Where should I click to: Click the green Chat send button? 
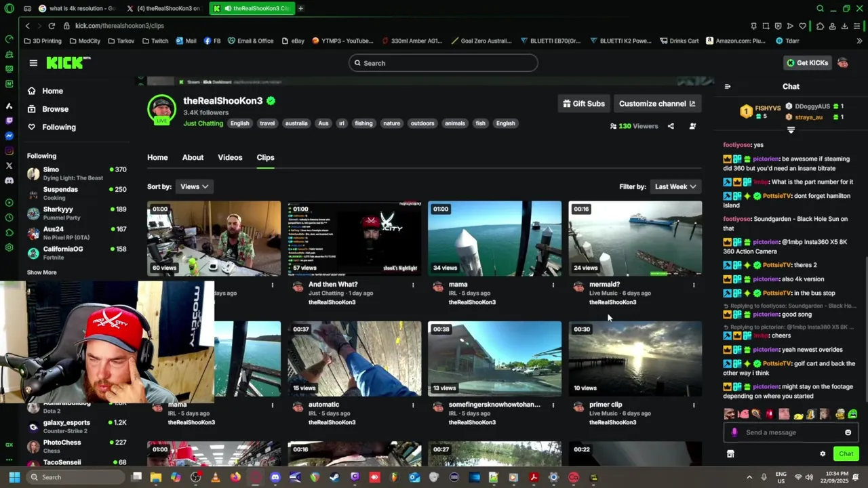click(846, 454)
